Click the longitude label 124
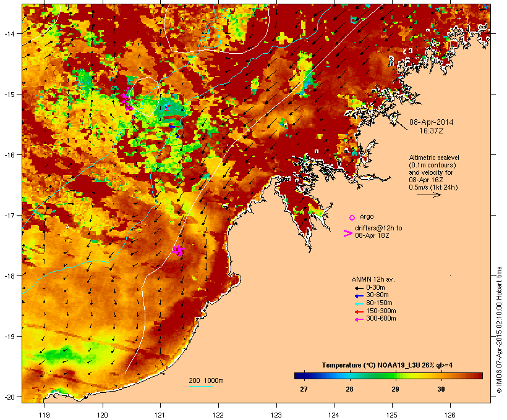 click(x=334, y=415)
